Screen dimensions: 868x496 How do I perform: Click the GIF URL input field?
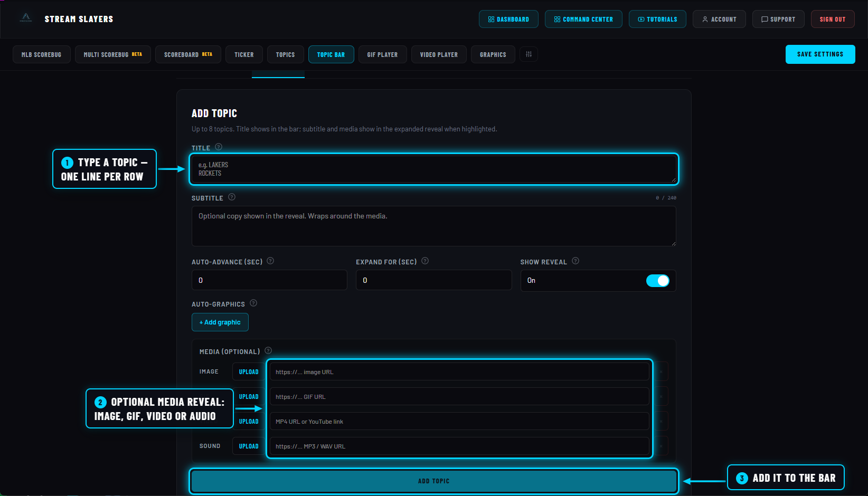click(459, 397)
